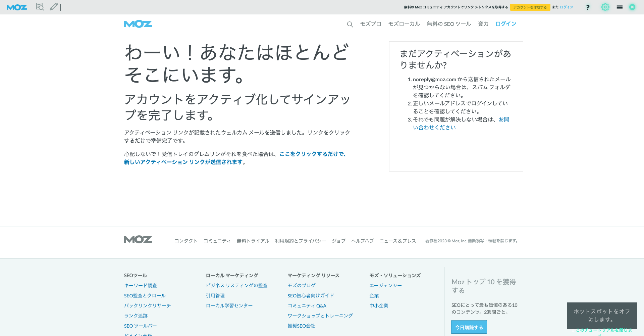This screenshot has width=644, height=336.
Task: Click MozBar dock position bar icon
Action: pos(620,7)
